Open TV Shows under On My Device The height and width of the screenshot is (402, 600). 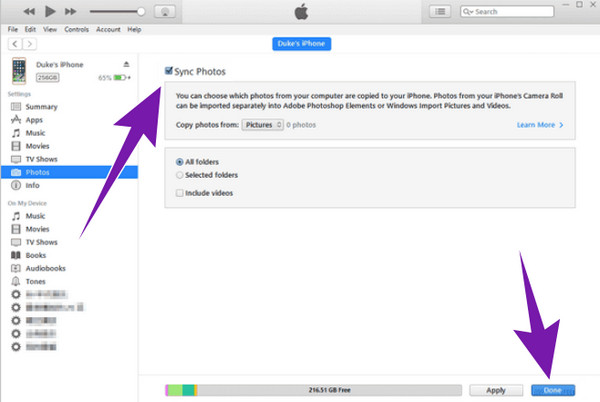69,242
